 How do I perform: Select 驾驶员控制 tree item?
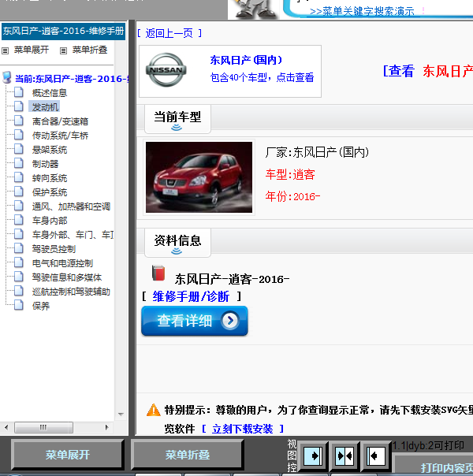point(54,249)
